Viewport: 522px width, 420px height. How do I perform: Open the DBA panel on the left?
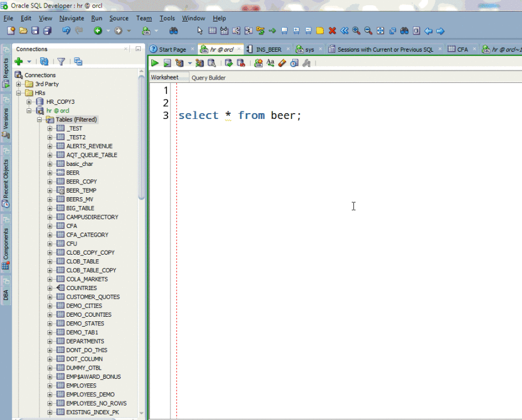6,295
